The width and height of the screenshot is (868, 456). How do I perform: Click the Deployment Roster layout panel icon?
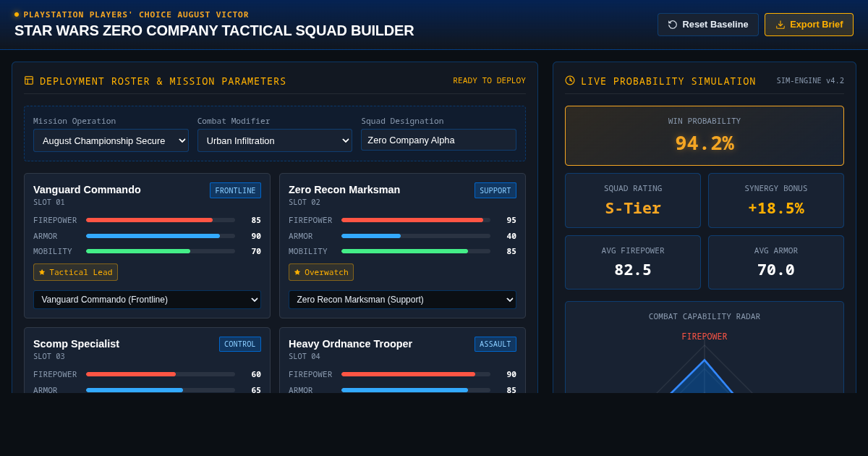pyautogui.click(x=29, y=80)
